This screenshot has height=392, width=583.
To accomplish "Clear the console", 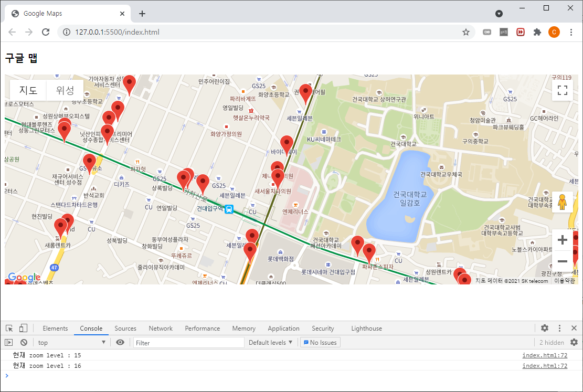I will 24,343.
